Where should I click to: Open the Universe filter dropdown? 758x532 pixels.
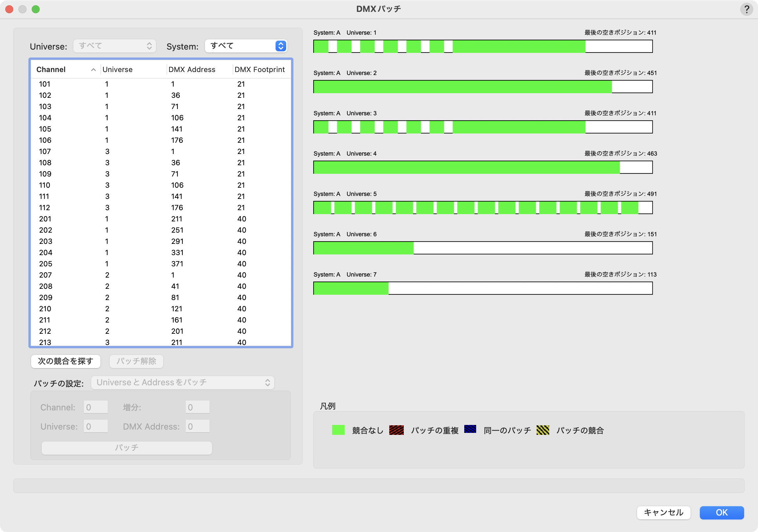coord(115,46)
